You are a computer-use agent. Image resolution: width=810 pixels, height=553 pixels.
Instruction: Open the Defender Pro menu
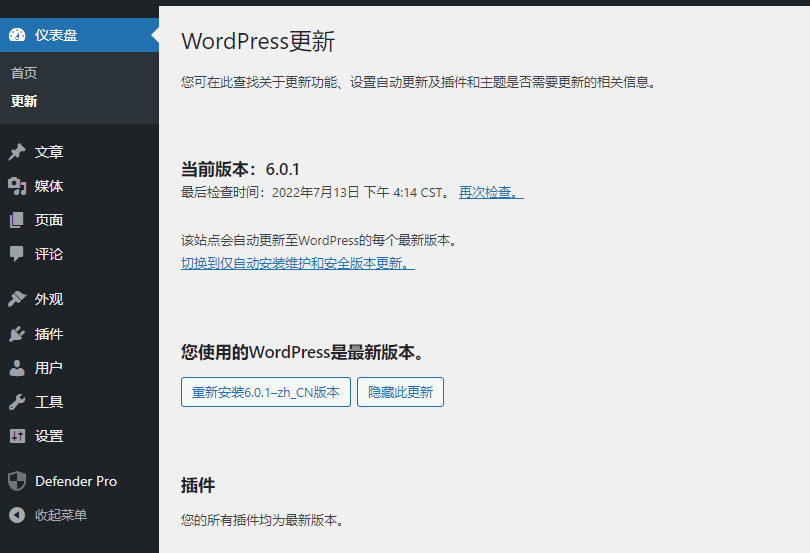[x=80, y=481]
